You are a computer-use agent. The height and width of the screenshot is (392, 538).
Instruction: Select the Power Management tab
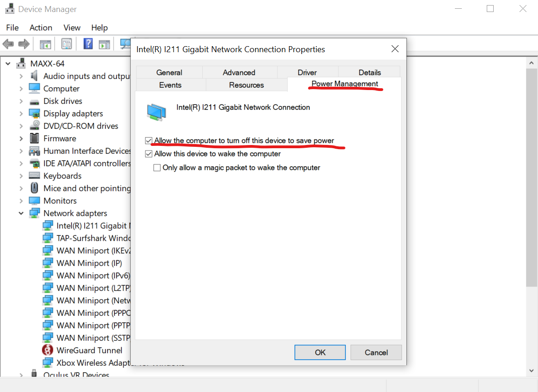345,84
